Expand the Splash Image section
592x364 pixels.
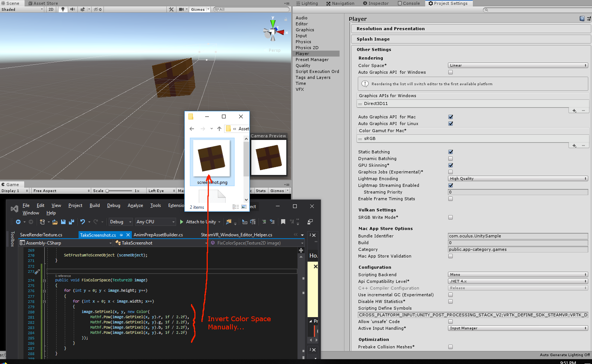(471, 39)
